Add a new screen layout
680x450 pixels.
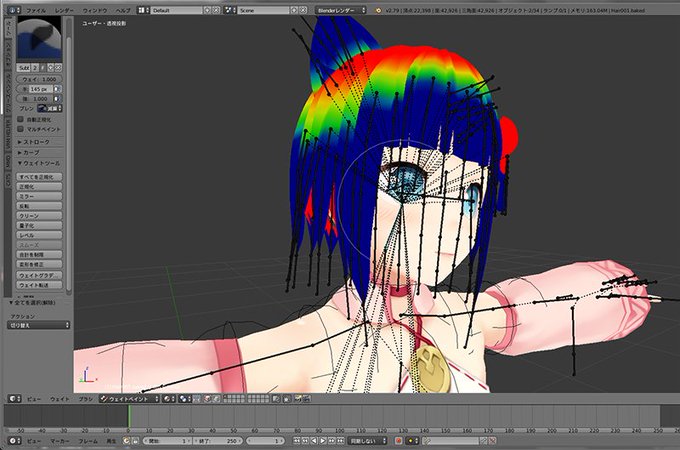pos(207,10)
